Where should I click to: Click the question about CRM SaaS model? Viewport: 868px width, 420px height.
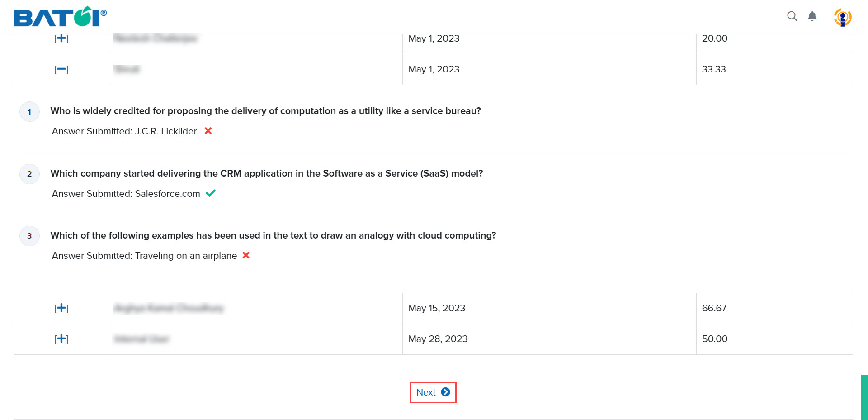pyautogui.click(x=267, y=173)
